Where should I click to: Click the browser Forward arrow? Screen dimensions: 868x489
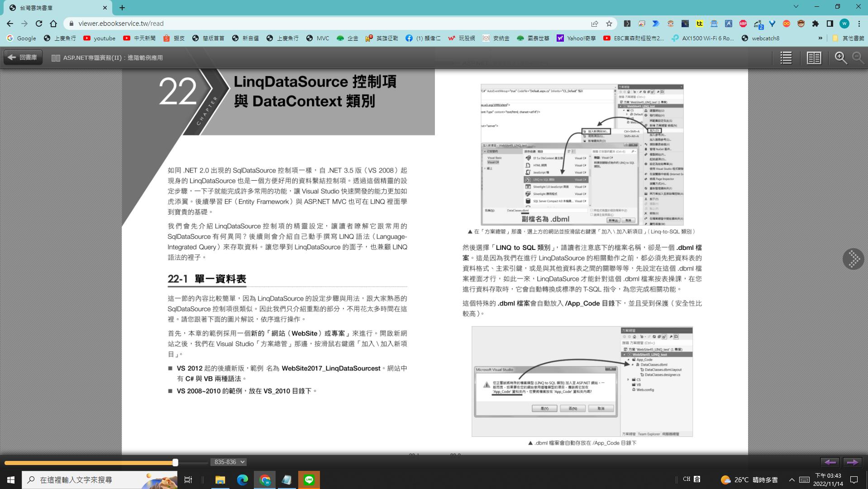point(24,24)
